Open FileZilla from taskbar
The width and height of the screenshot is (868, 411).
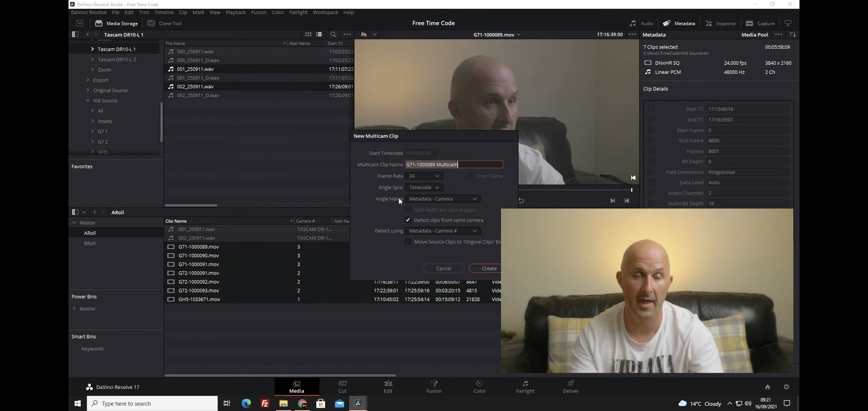pos(265,403)
